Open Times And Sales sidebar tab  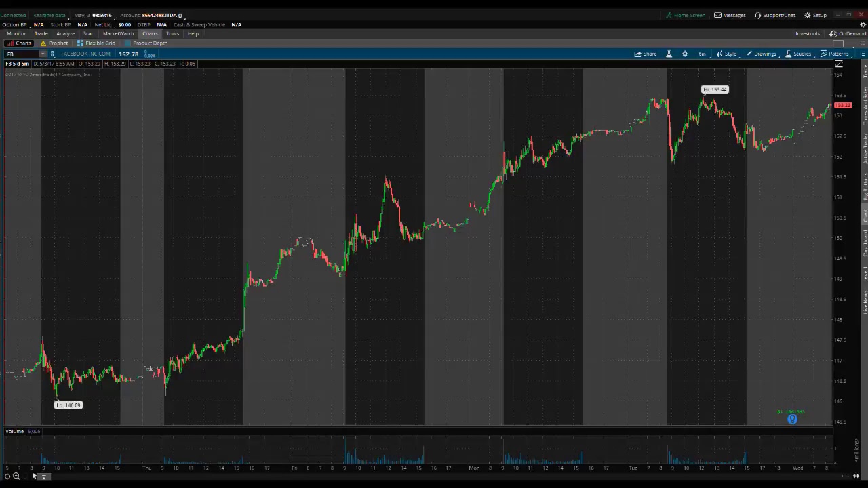coord(865,105)
